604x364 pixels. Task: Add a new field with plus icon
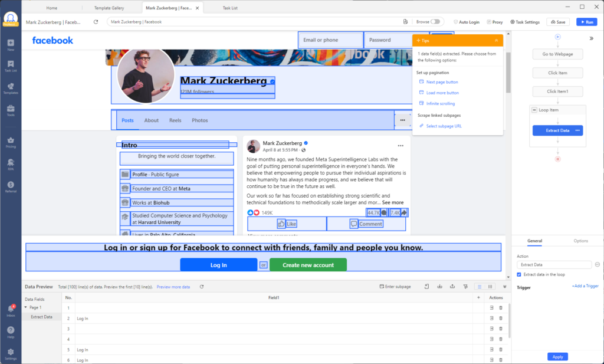click(478, 297)
